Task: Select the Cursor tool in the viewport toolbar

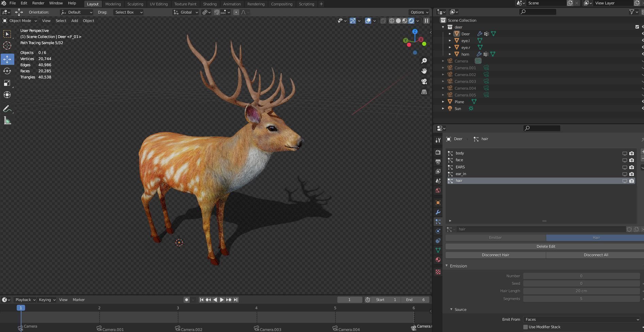Action: [7, 46]
